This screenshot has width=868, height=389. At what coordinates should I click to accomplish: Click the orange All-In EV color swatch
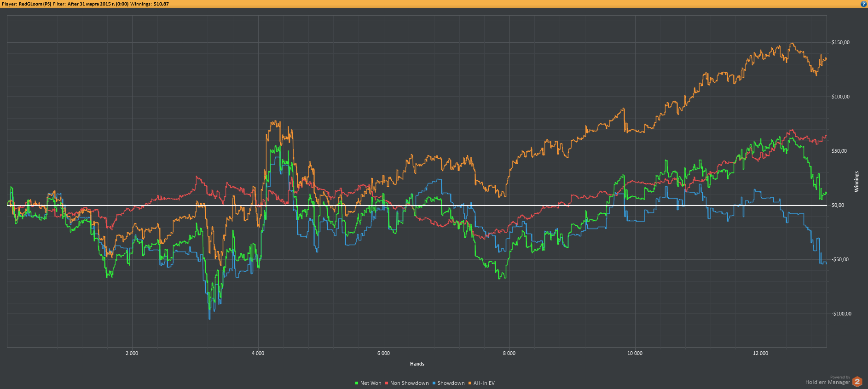tap(470, 383)
